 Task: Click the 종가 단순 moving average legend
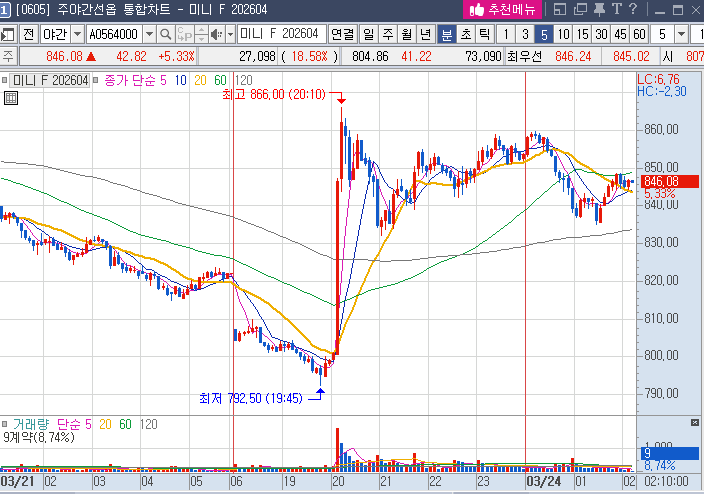tap(130, 80)
